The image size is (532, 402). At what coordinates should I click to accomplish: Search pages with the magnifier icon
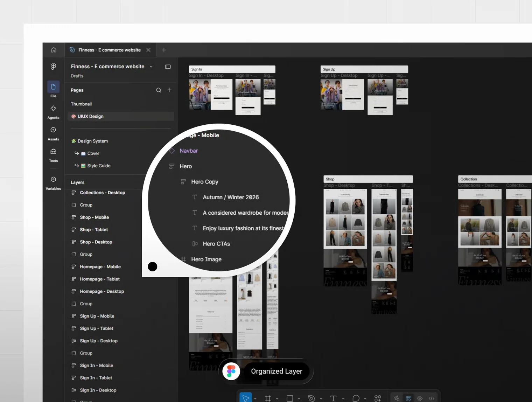point(159,90)
